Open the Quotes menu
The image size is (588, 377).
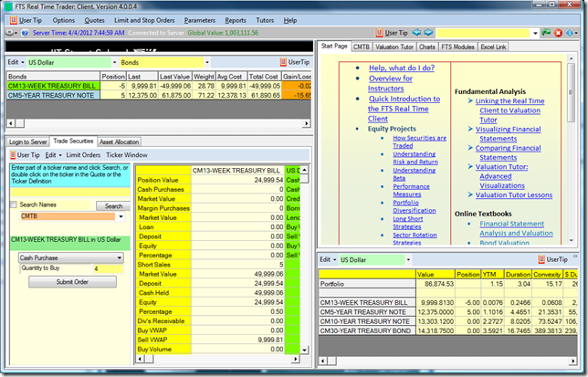click(x=95, y=20)
